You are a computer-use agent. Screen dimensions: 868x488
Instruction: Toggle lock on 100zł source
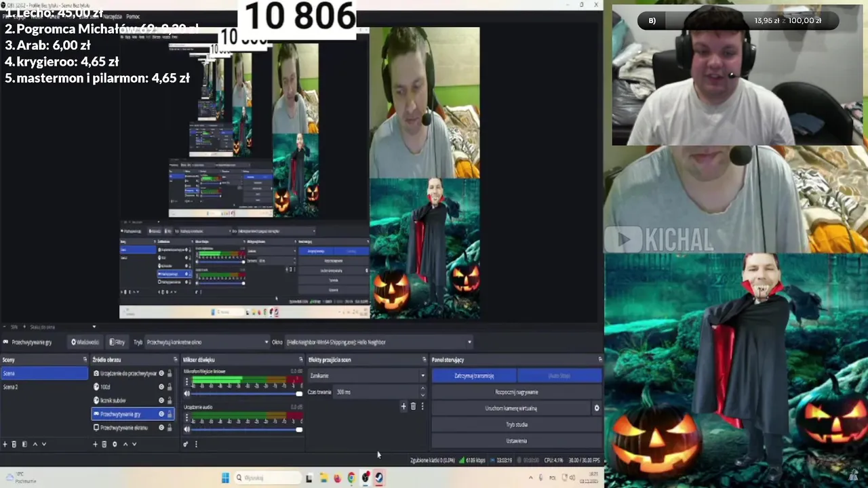tap(170, 387)
